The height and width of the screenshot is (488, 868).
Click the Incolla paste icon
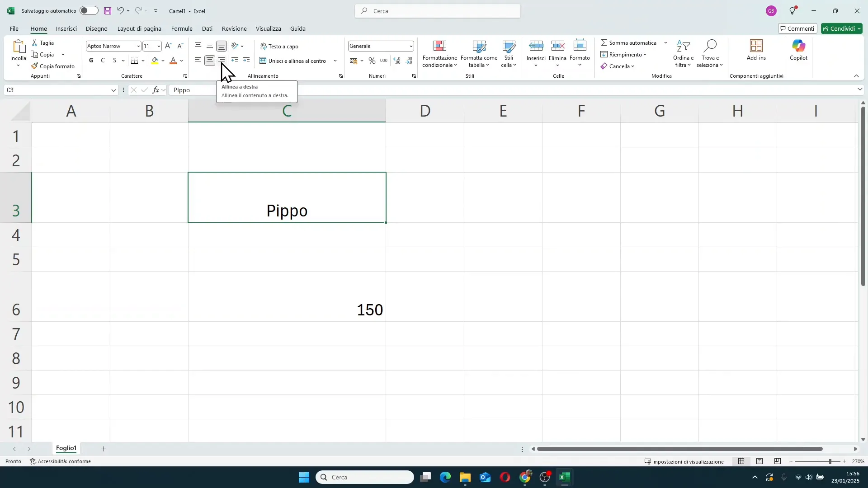18,47
